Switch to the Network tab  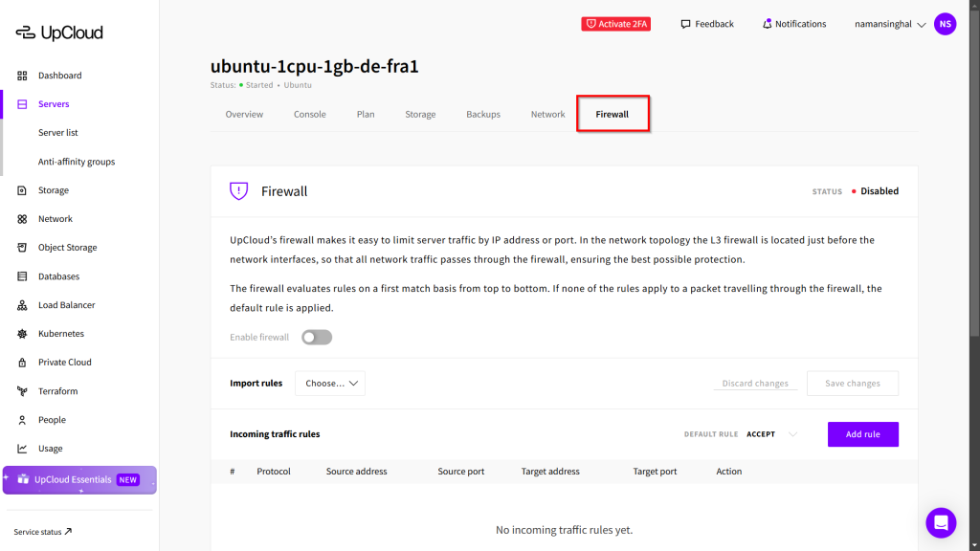[x=547, y=114]
